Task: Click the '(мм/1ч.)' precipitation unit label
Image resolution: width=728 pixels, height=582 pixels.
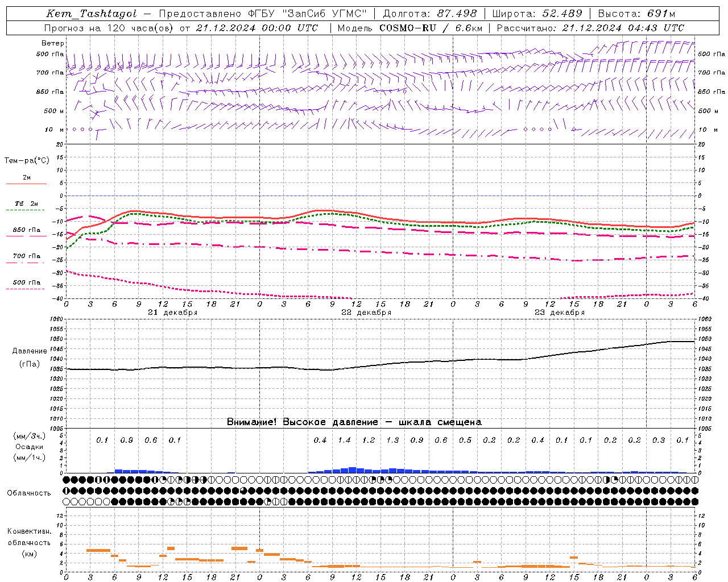Action: tap(29, 458)
